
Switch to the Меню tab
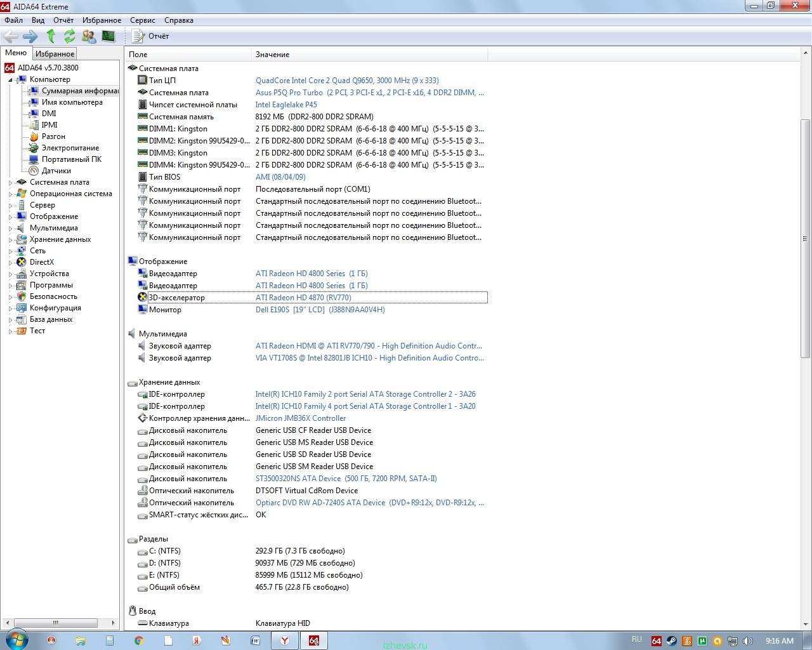(16, 53)
